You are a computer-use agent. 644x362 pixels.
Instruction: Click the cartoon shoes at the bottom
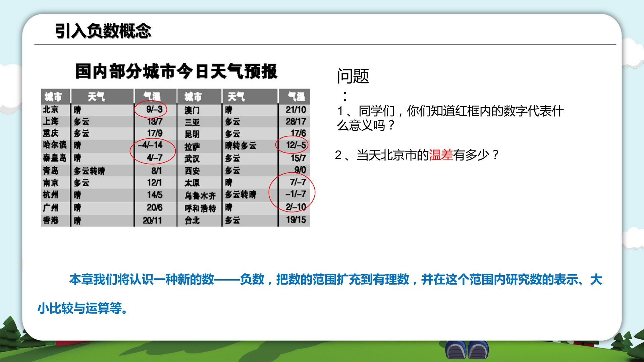coord(467,350)
